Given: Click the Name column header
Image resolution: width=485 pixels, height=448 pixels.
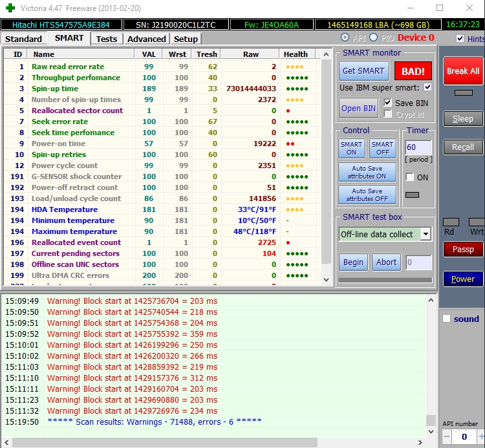Looking at the screenshot, I should coord(81,54).
